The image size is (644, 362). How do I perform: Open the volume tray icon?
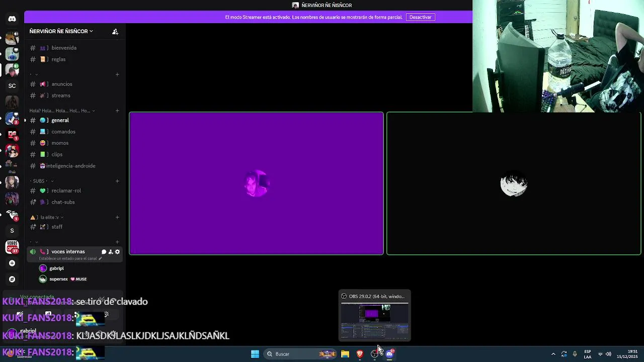[609, 354]
